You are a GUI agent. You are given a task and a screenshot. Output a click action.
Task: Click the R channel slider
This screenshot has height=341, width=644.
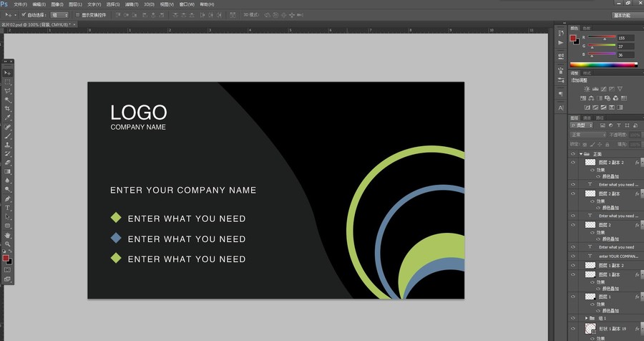click(602, 37)
